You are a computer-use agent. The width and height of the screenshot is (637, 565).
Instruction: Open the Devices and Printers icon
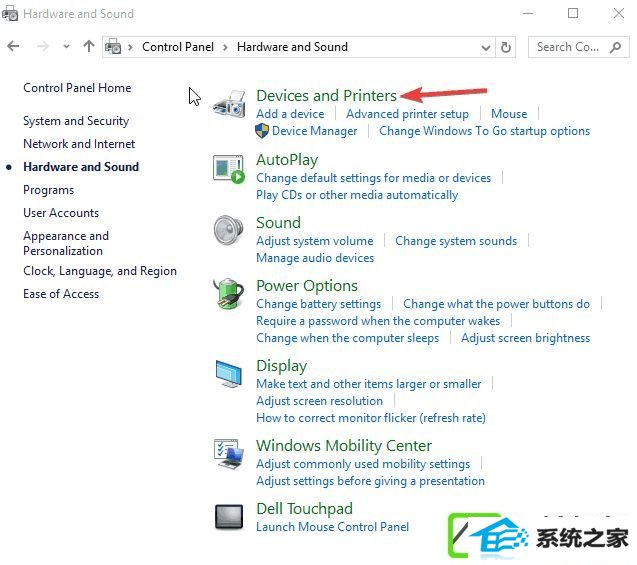230,104
